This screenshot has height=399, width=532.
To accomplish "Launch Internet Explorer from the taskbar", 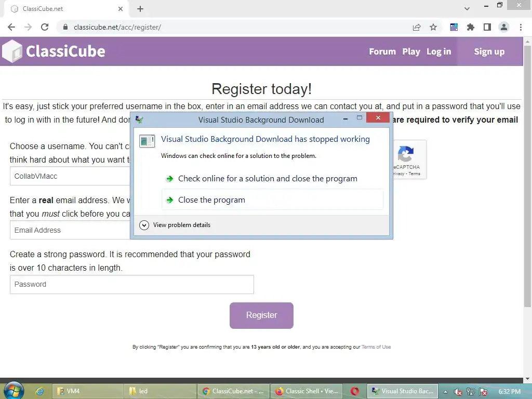I will click(39, 391).
